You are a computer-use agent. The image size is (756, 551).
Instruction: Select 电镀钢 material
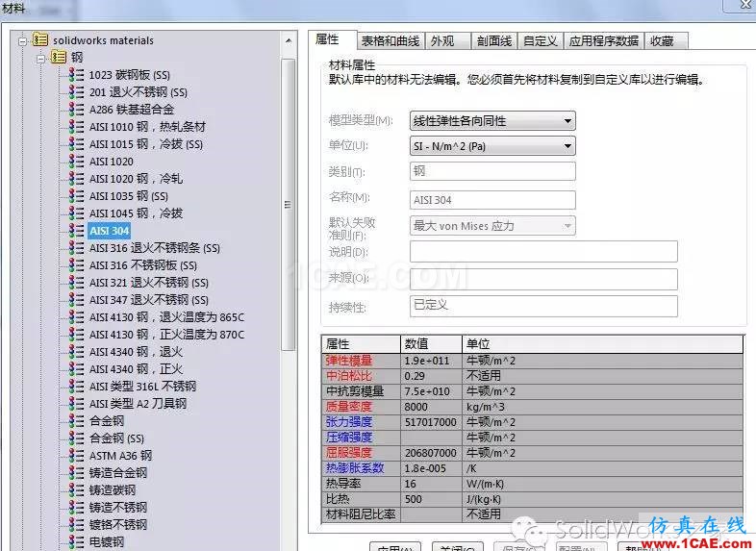click(107, 541)
